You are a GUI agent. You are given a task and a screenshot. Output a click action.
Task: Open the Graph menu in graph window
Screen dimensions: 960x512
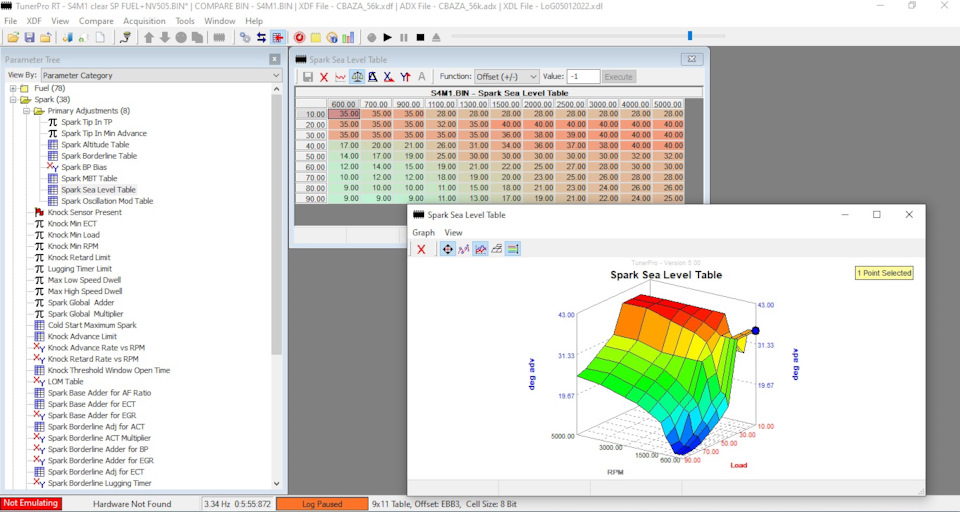click(423, 233)
